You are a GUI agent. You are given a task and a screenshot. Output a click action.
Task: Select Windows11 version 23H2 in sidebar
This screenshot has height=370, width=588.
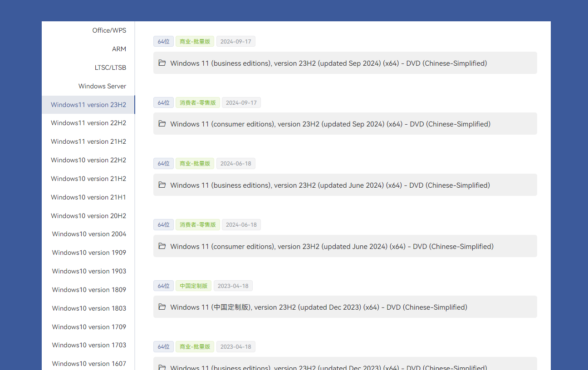(x=88, y=105)
